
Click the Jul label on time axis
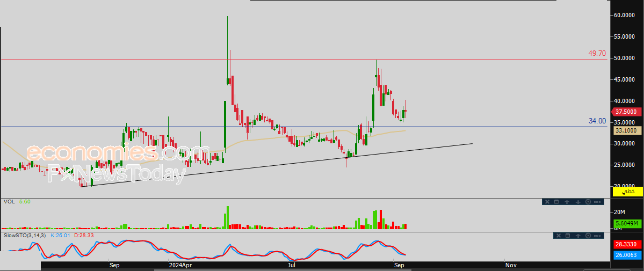pos(291,266)
